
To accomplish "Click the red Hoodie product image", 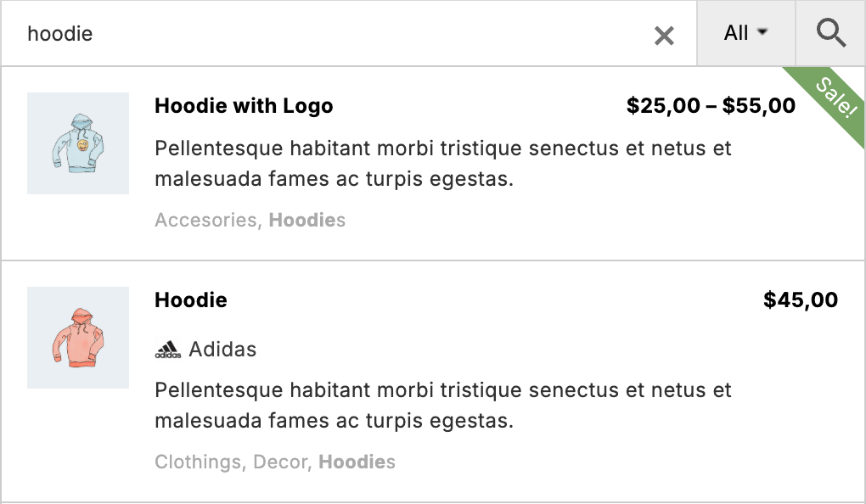I will pyautogui.click(x=77, y=337).
